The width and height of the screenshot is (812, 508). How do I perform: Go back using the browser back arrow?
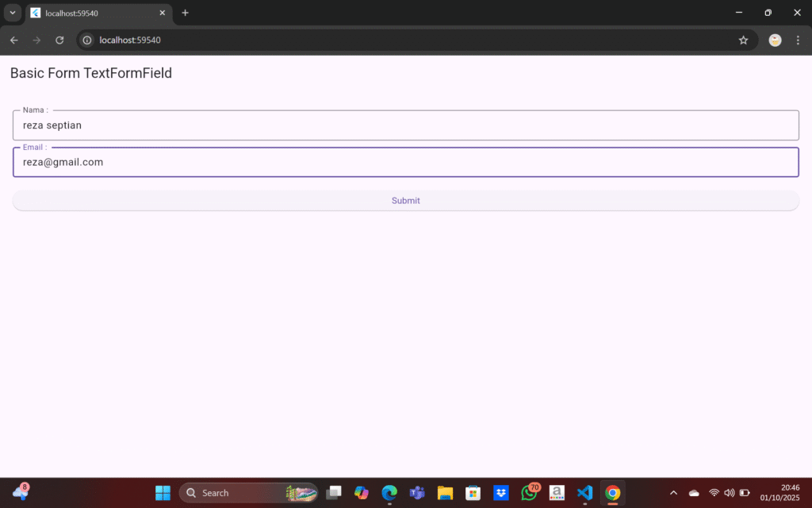[x=14, y=40]
